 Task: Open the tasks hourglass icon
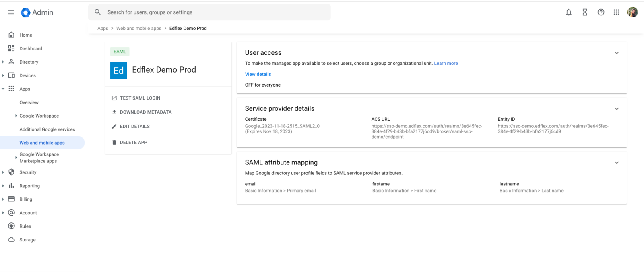pyautogui.click(x=585, y=12)
